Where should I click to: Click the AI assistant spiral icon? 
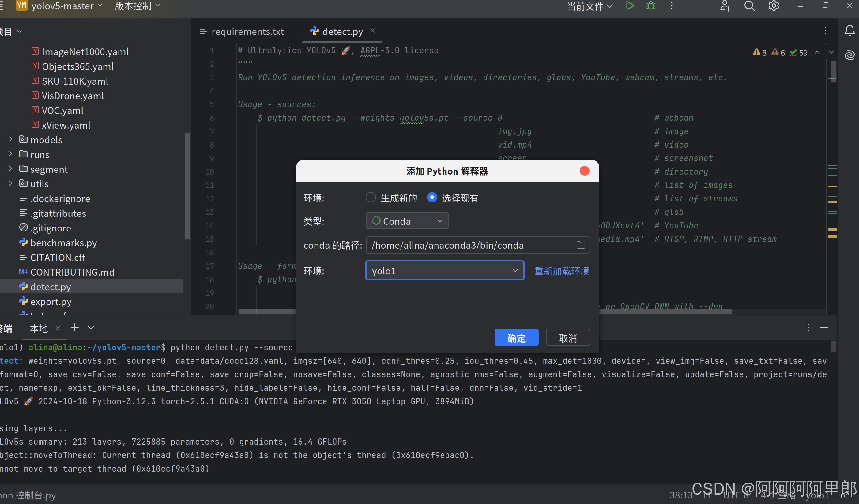[849, 55]
